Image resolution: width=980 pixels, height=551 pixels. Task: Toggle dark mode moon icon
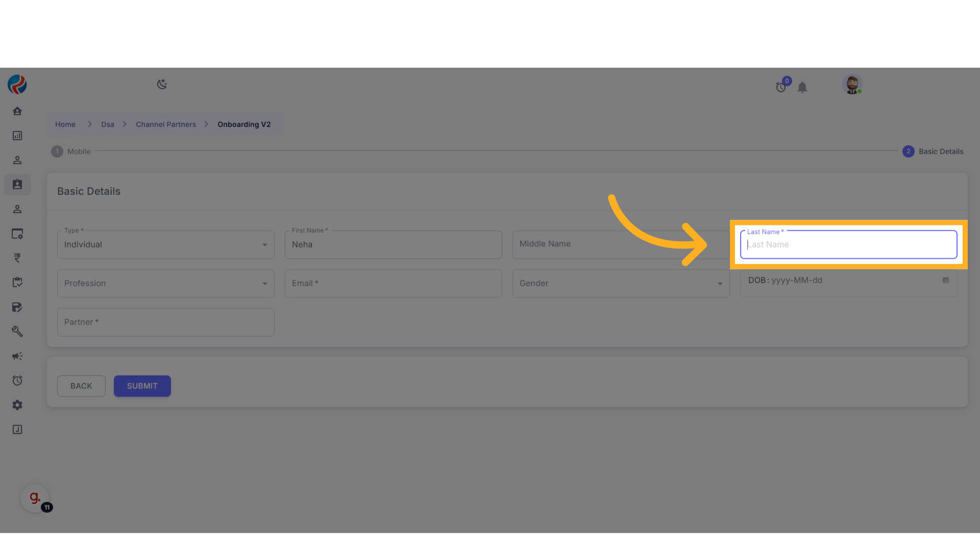pyautogui.click(x=162, y=84)
